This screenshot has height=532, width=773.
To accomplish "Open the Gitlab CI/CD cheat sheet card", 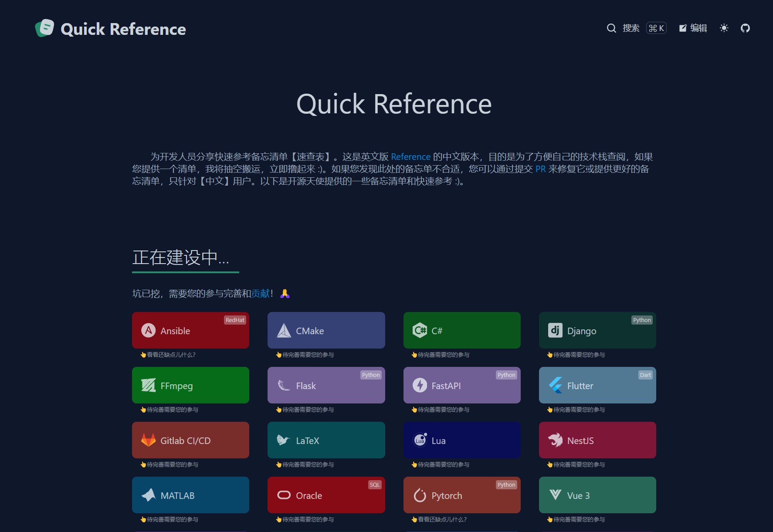I will pyautogui.click(x=190, y=440).
